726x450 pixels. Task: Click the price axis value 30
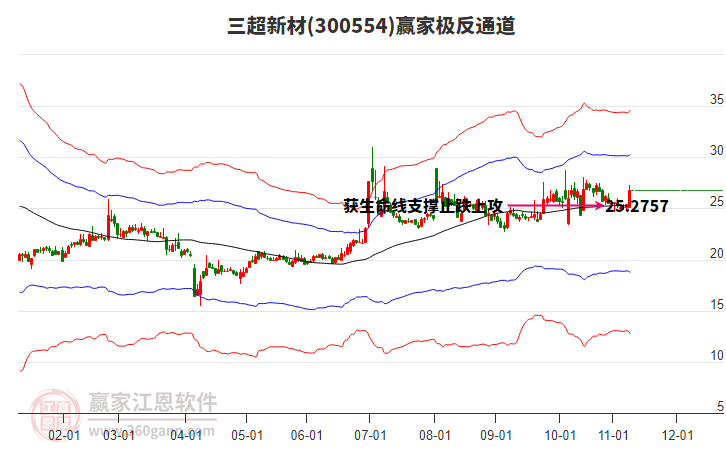717,150
